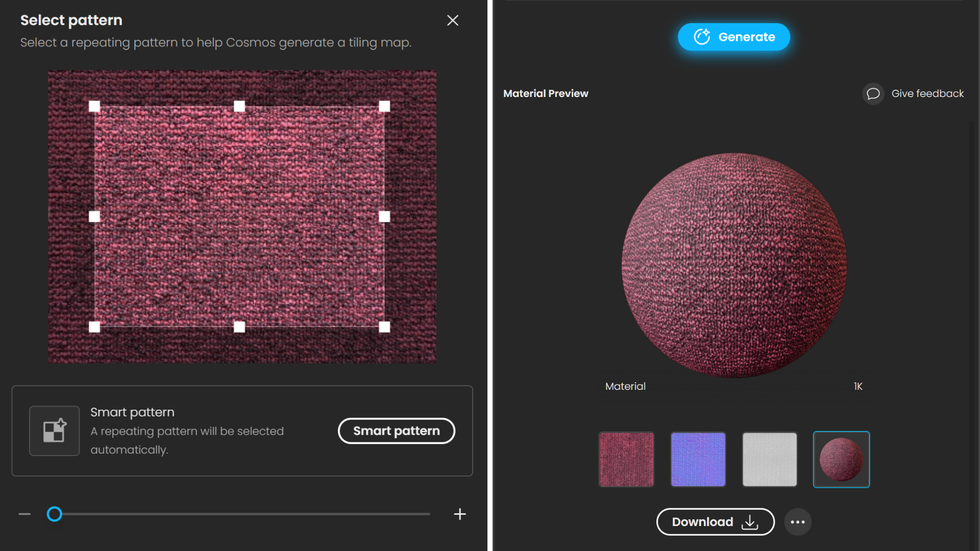Click the Smart pattern square icon
Viewport: 980px width, 551px height.
point(55,431)
